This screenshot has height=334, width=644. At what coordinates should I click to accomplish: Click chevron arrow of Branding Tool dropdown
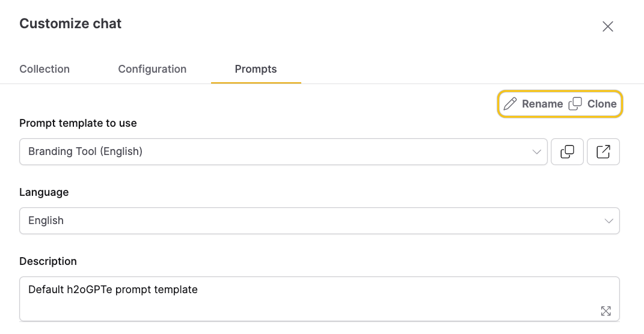[536, 152]
